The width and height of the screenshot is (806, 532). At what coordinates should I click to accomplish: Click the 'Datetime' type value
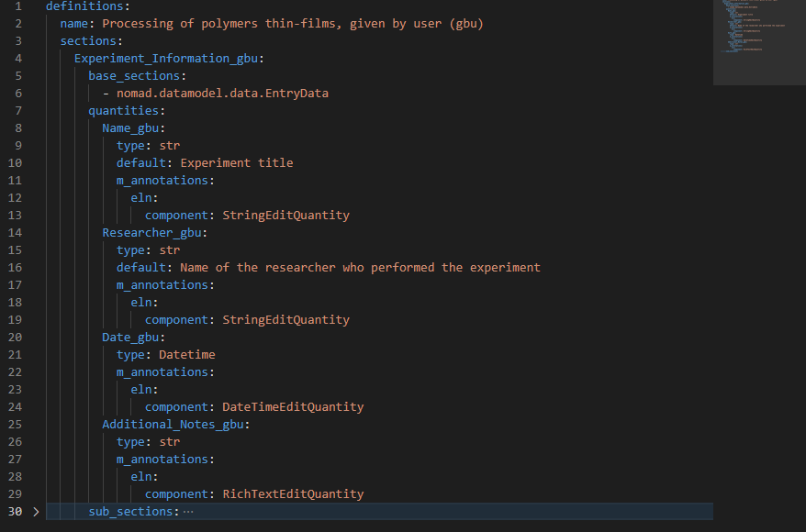pos(187,355)
